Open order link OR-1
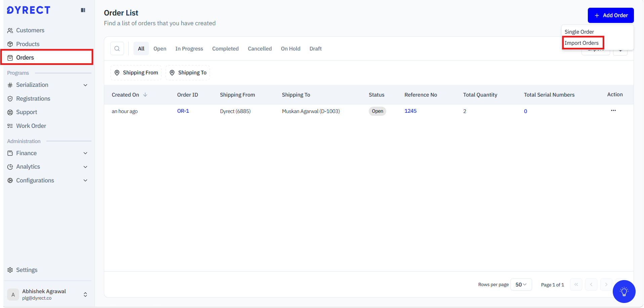 click(x=183, y=111)
